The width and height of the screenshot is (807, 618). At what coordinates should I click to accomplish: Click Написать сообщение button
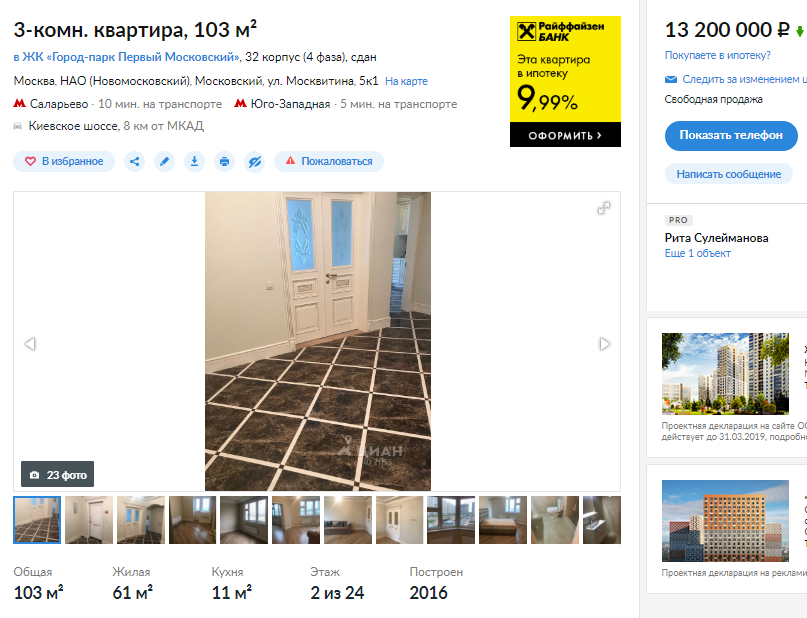point(728,174)
